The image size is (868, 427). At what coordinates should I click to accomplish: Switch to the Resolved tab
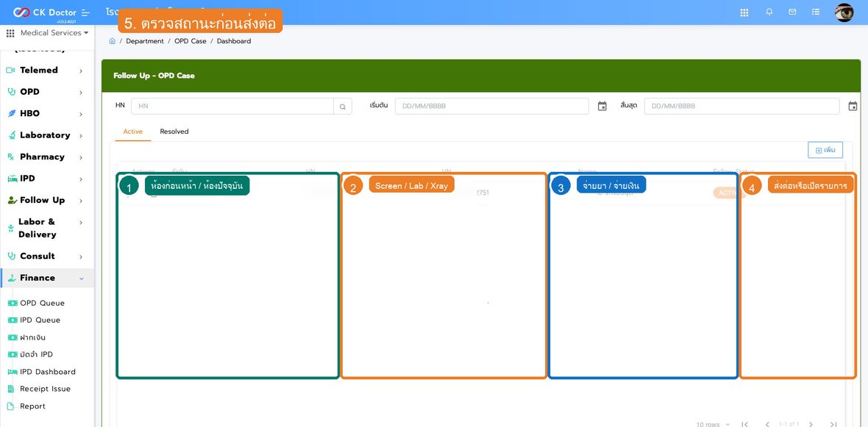174,132
